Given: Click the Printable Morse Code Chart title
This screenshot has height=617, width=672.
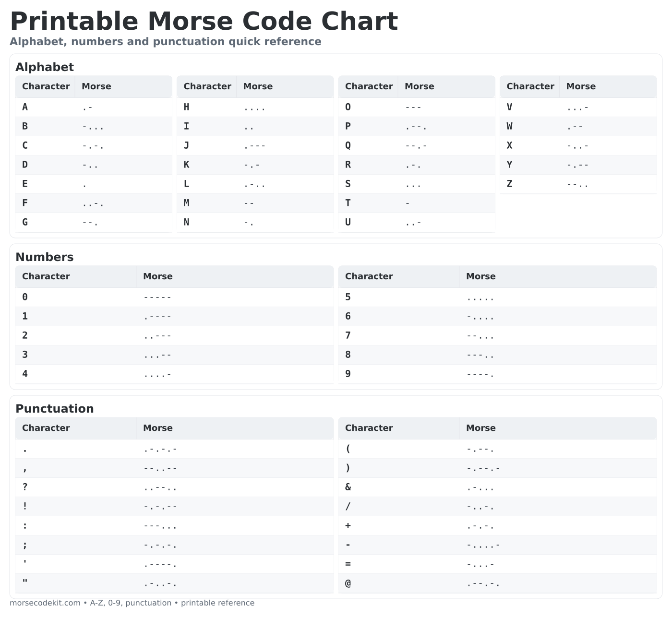Looking at the screenshot, I should 204,21.
